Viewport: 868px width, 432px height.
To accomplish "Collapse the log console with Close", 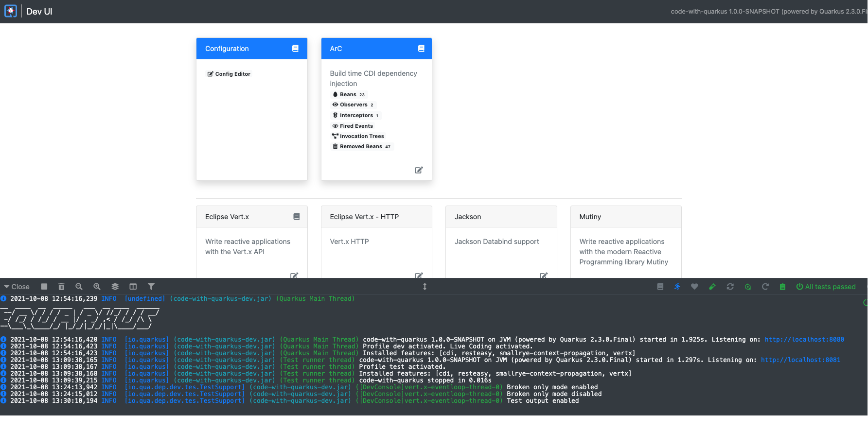I will (x=17, y=287).
